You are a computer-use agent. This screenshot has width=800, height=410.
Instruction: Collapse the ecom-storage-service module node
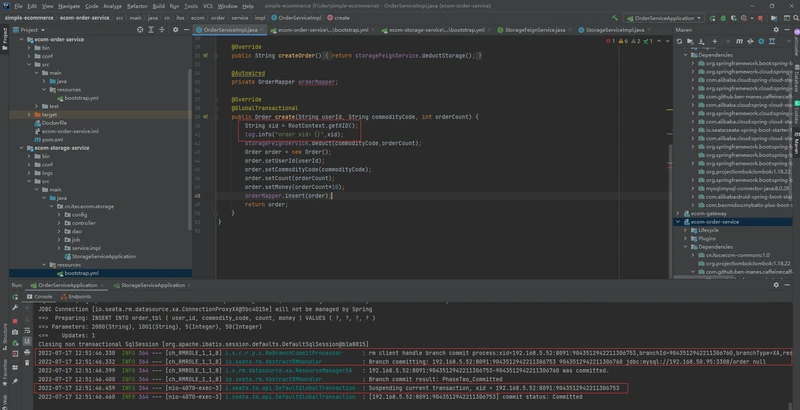tap(21, 148)
